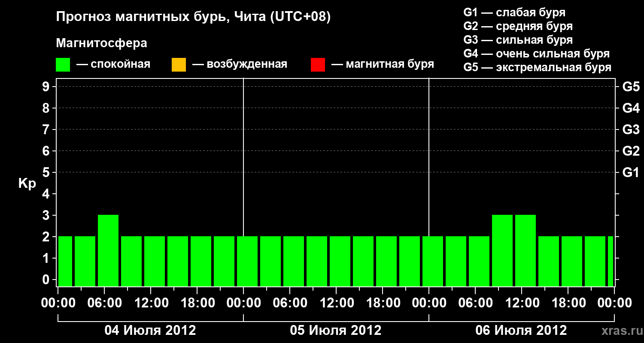Click the 'G4' label on the right axis
This screenshot has width=644, height=343.
pyautogui.click(x=631, y=108)
